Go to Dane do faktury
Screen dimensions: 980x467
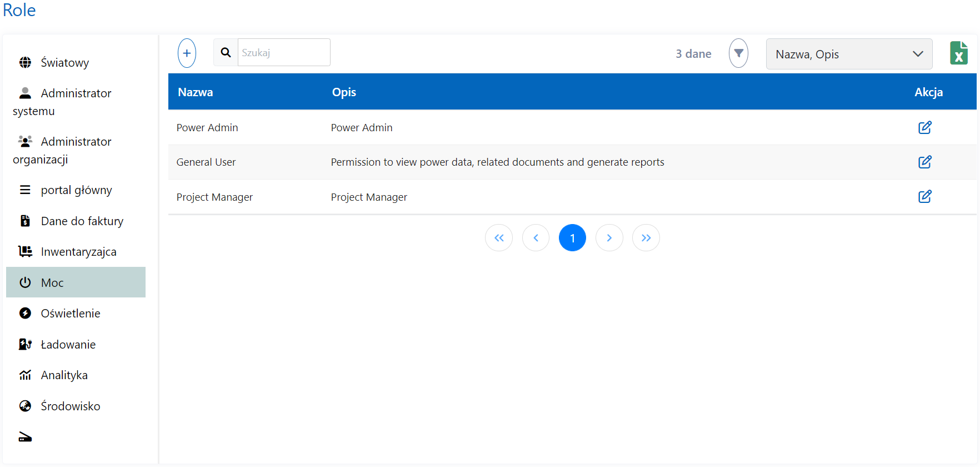click(x=82, y=221)
